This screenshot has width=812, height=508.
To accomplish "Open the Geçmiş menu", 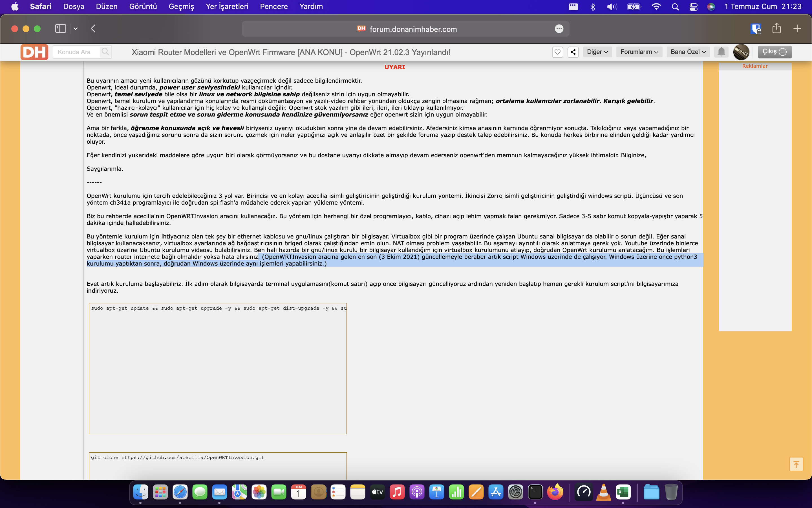I will pyautogui.click(x=181, y=6).
